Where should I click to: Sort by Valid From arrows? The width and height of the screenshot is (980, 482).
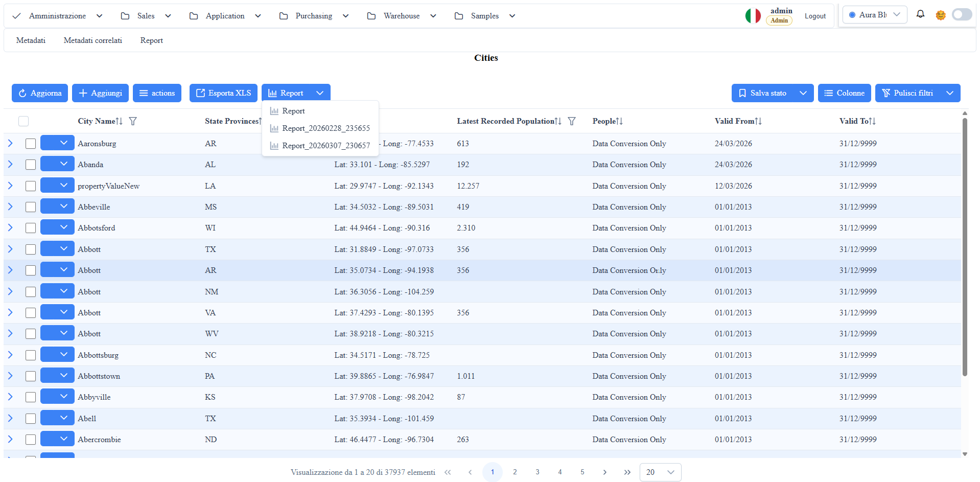tap(758, 121)
